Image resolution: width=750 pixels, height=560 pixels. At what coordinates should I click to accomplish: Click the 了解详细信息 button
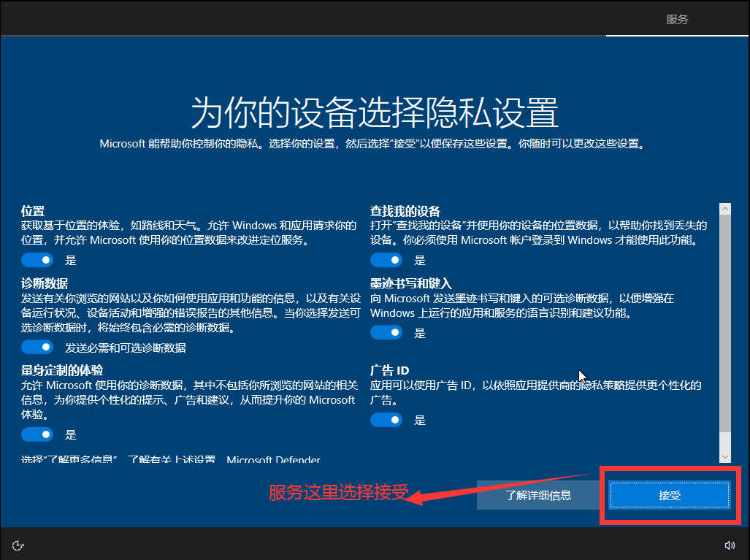click(538, 495)
